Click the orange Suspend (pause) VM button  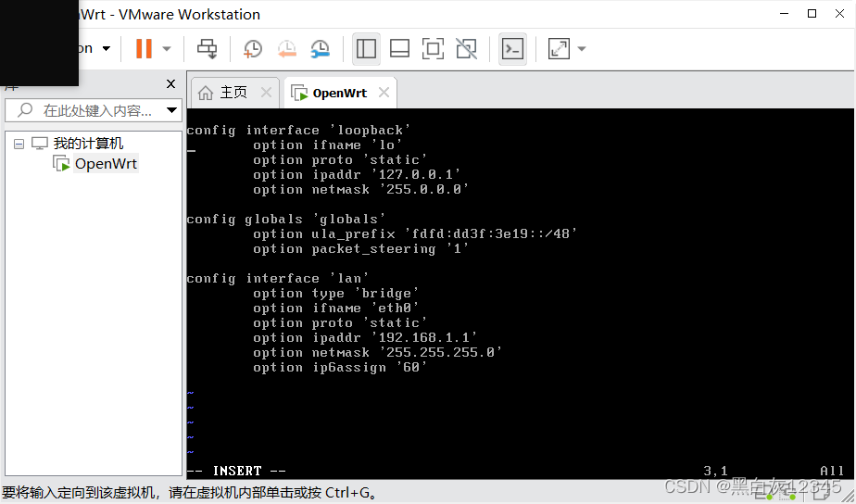[144, 48]
